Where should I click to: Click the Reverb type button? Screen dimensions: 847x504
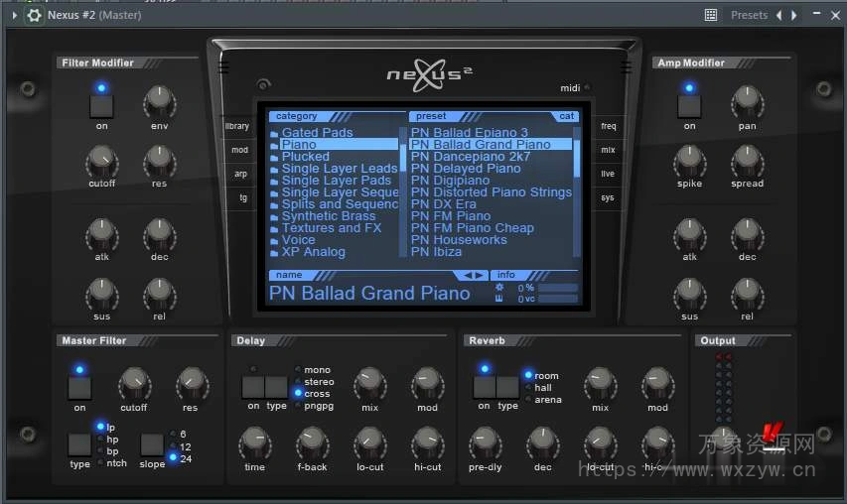point(507,387)
